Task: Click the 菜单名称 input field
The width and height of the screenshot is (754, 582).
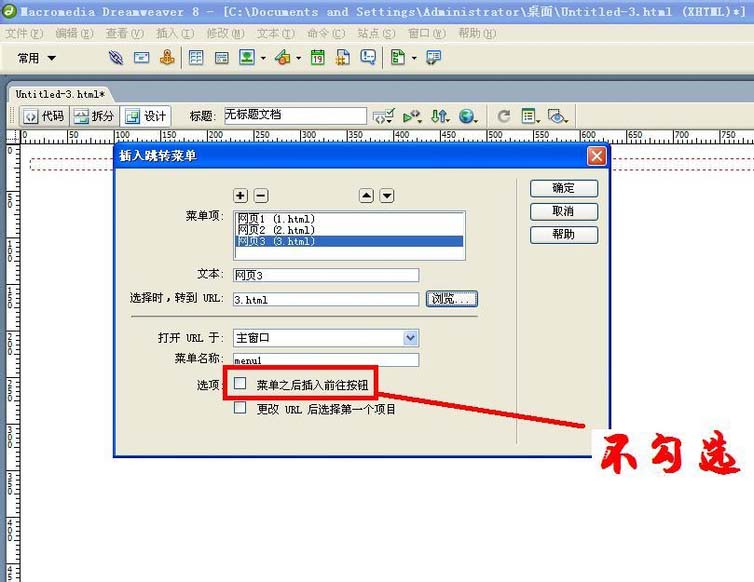Action: click(x=326, y=360)
